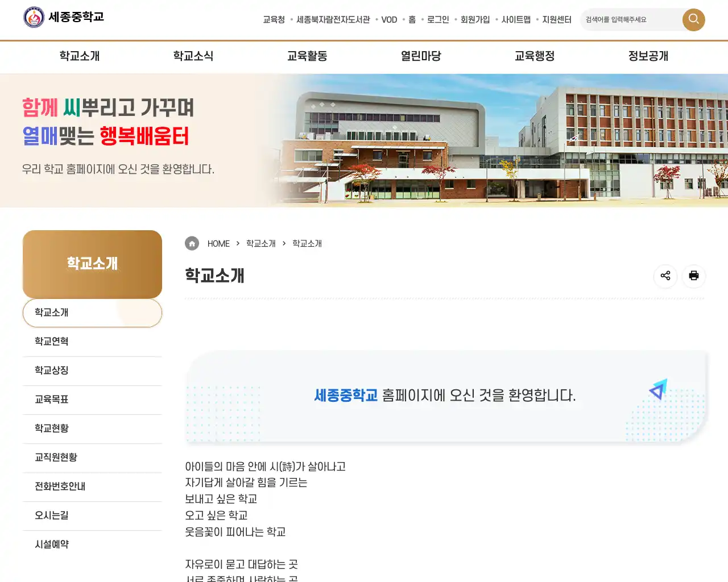Image resolution: width=728 pixels, height=582 pixels.
Task: Share the page via share icon
Action: pos(665,276)
